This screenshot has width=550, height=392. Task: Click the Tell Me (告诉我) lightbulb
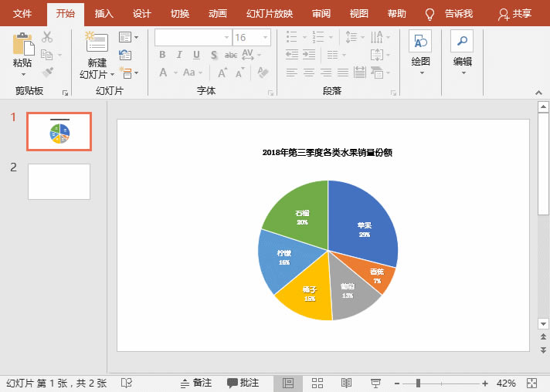pyautogui.click(x=430, y=14)
